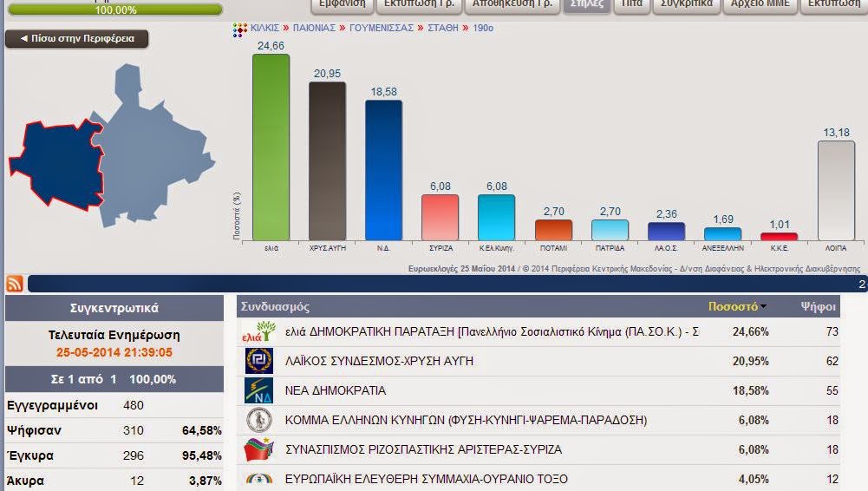Open the ΓΟΥΜΕΝΙΣΣΑΣ breadcrumb link

pyautogui.click(x=381, y=29)
